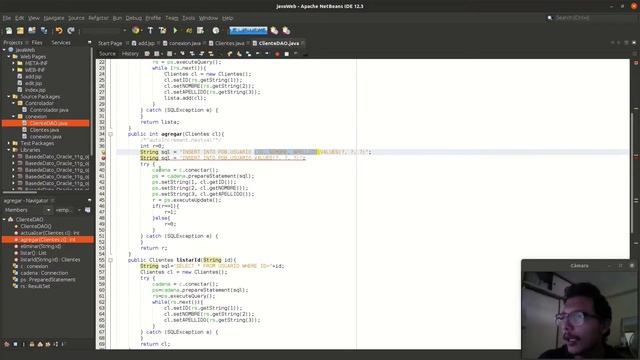
Task: Click the Save All toolbar icon
Action: 44,31
